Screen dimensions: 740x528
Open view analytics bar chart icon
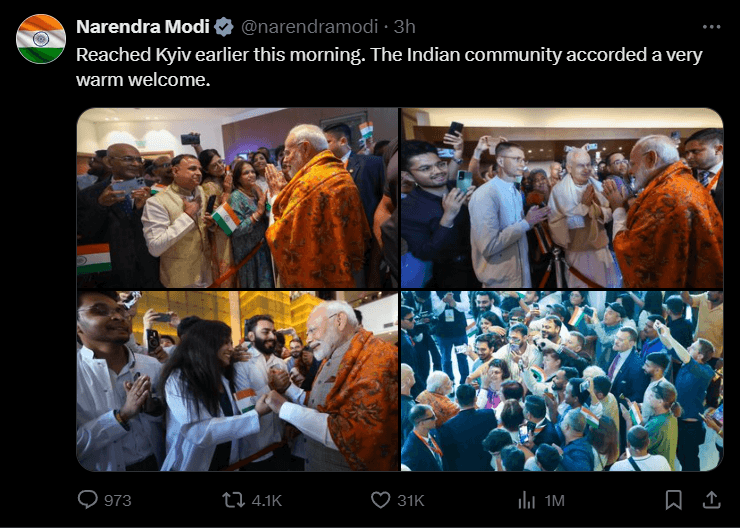point(528,499)
